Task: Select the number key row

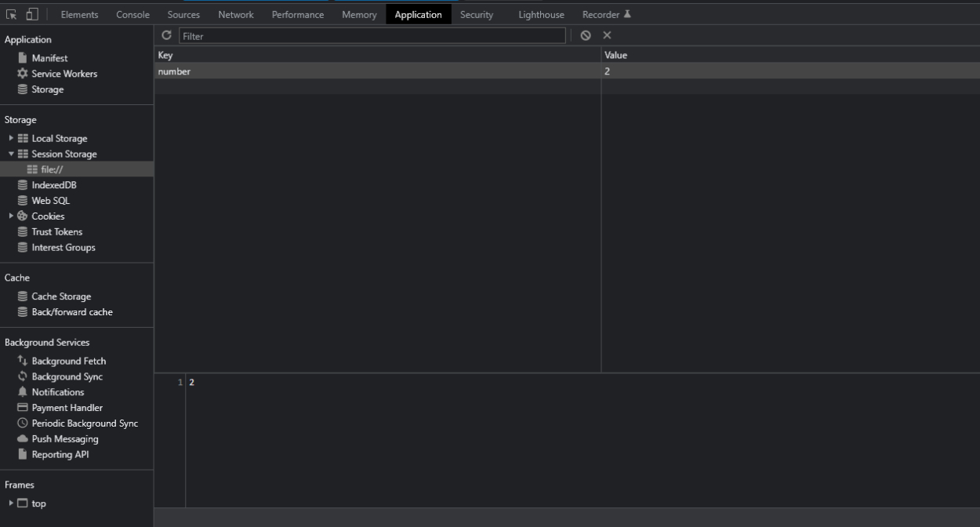Action: click(x=376, y=71)
